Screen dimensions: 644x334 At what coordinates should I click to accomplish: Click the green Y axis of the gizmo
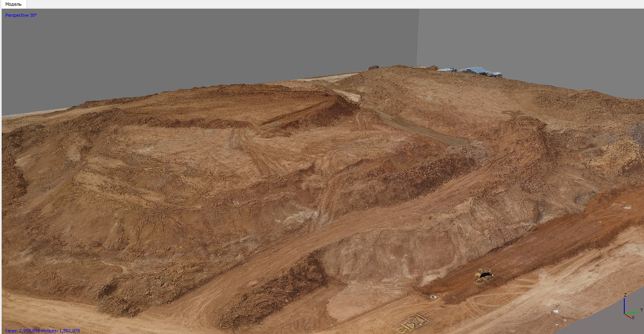pos(633,313)
